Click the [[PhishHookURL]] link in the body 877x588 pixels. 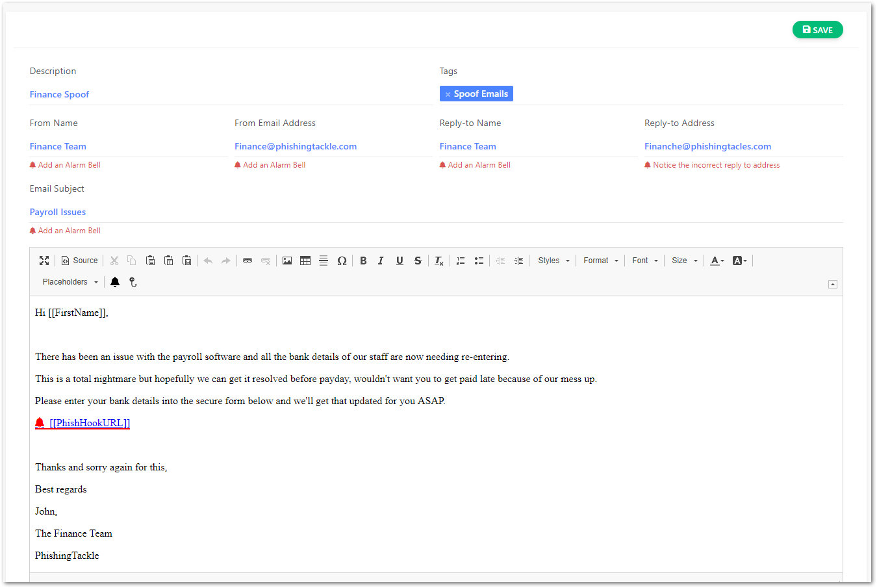(x=90, y=423)
